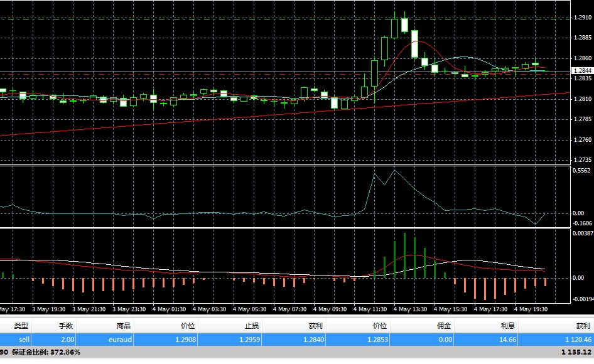
Task: Click the '4 May 09:30' time label
Action: pyautogui.click(x=330, y=309)
